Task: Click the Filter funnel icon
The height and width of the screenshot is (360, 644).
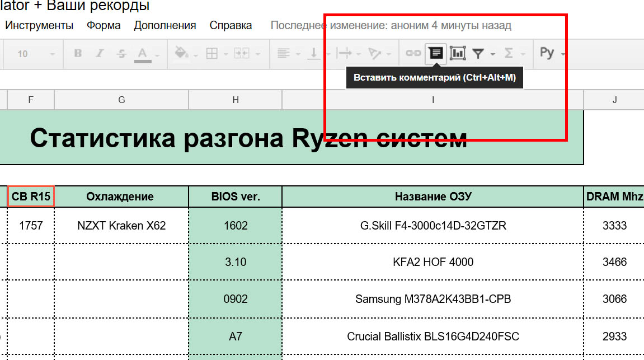Action: pyautogui.click(x=478, y=53)
